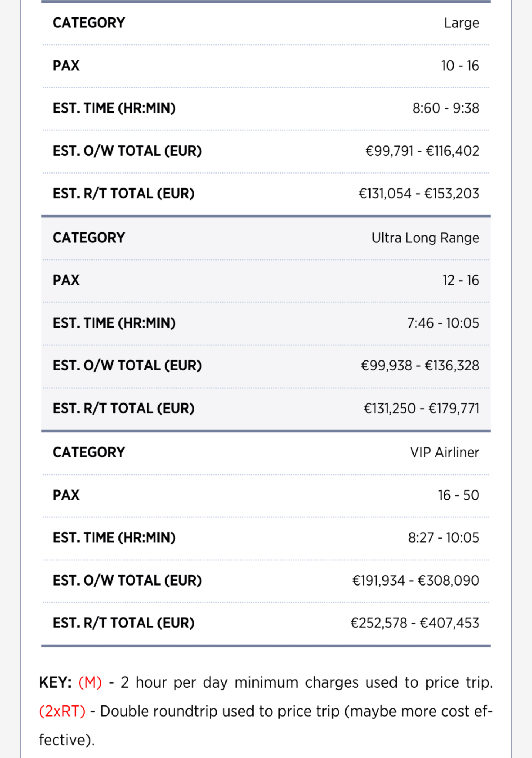The height and width of the screenshot is (758, 532).
Task: Click the €252,578 - €407,453 round-trip total
Action: point(415,623)
